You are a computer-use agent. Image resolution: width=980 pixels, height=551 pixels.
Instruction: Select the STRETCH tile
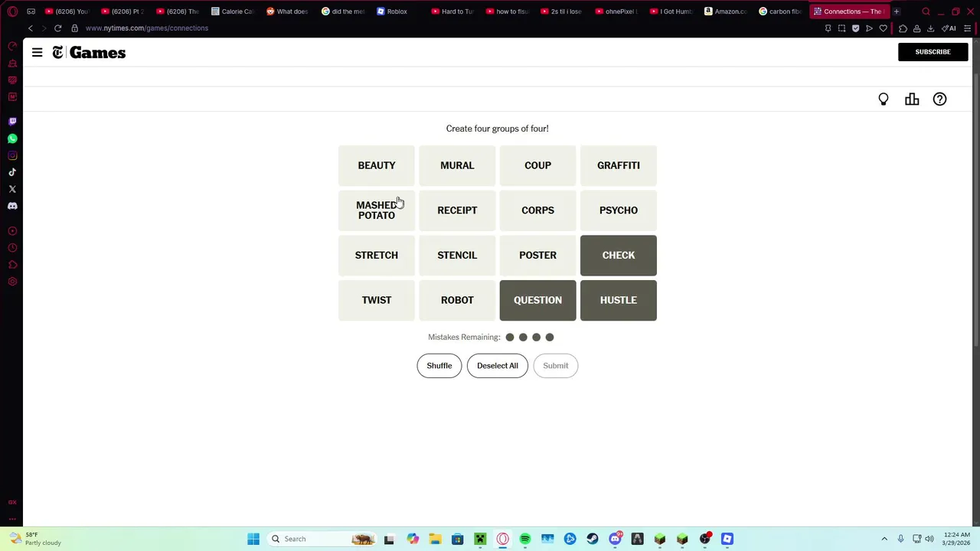[x=377, y=256]
